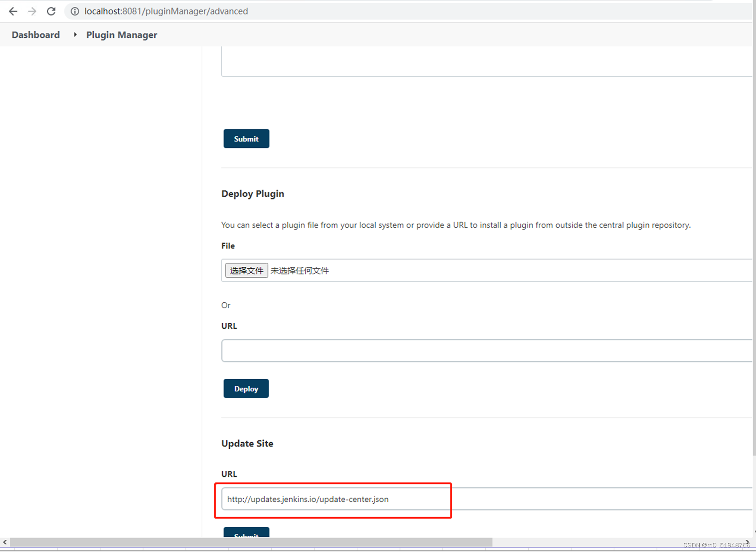Click the address bar URL text
756x552 pixels.
(166, 11)
